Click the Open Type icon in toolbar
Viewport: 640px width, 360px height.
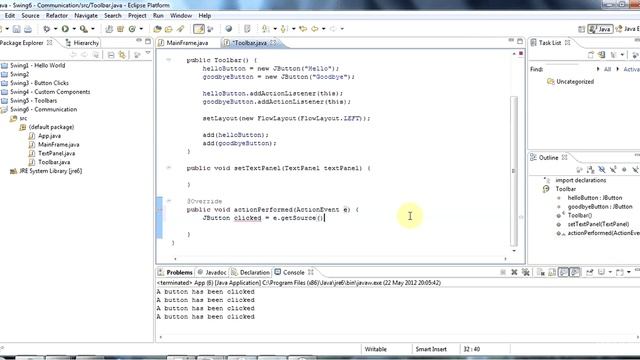point(157,29)
